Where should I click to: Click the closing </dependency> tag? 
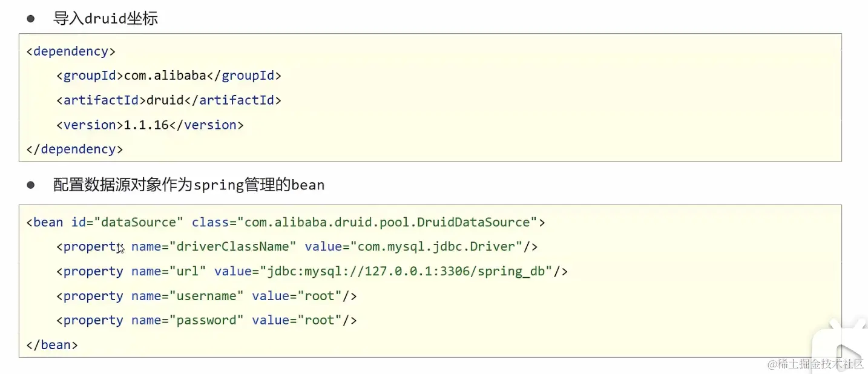tap(74, 149)
